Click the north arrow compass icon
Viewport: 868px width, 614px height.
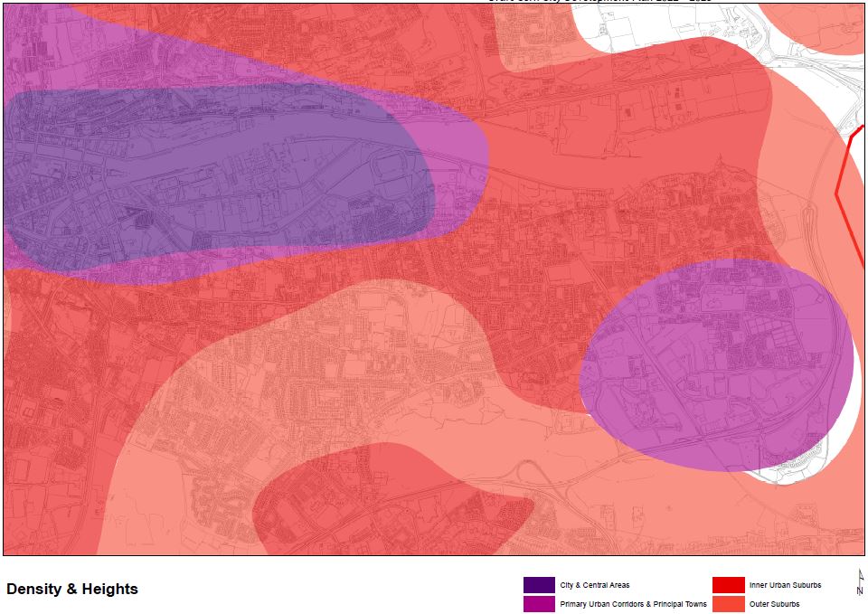point(859,581)
